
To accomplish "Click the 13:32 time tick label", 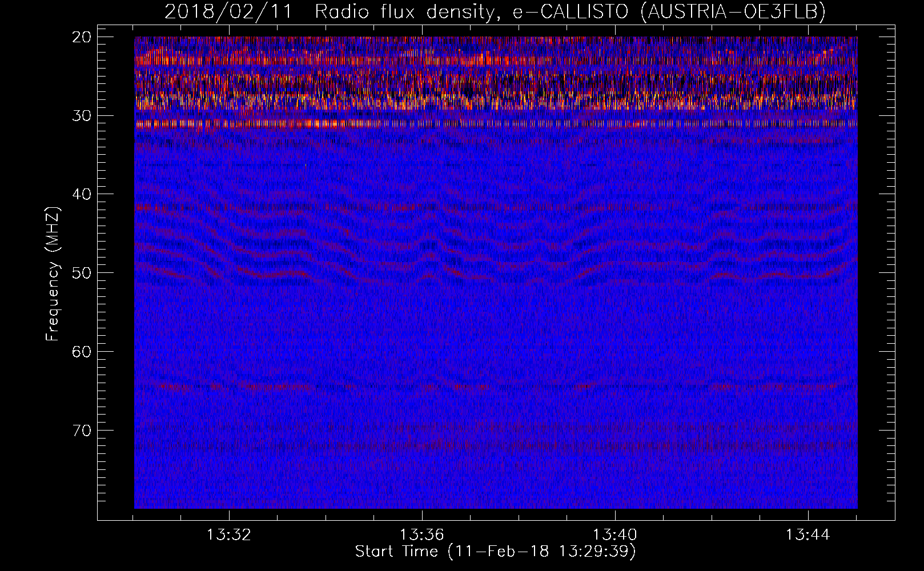I will pyautogui.click(x=229, y=535).
